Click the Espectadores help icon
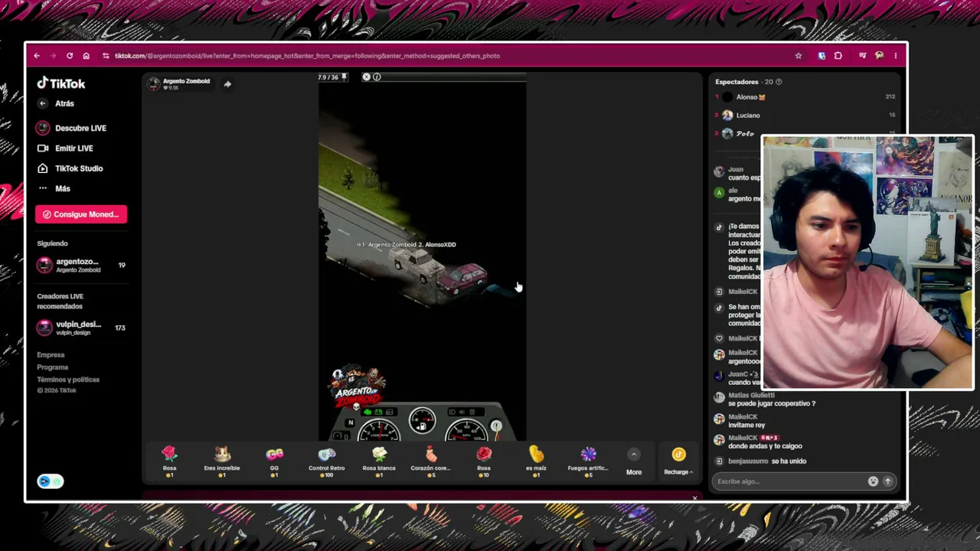This screenshot has width=980, height=551. pos(779,82)
